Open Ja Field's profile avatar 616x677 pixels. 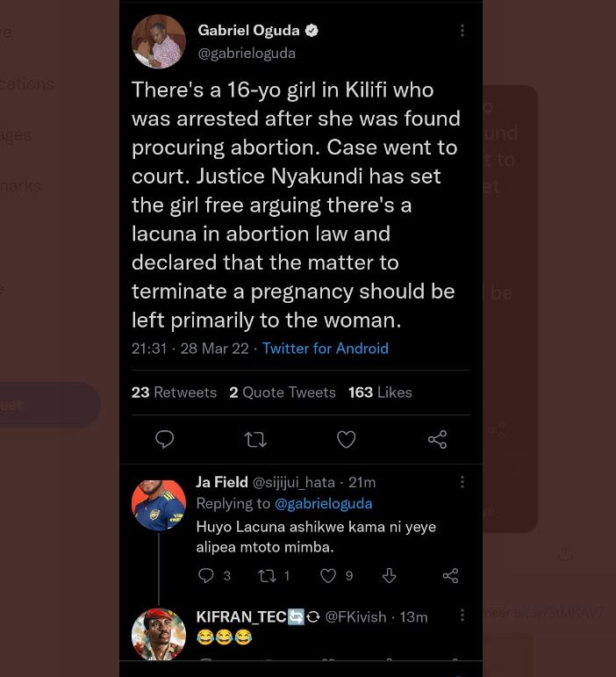coord(159,504)
